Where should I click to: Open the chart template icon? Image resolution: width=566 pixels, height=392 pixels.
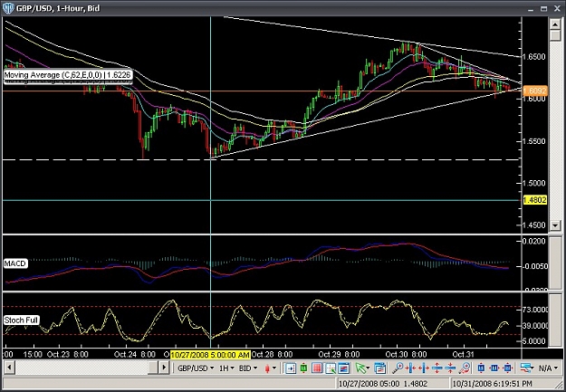tap(379, 368)
